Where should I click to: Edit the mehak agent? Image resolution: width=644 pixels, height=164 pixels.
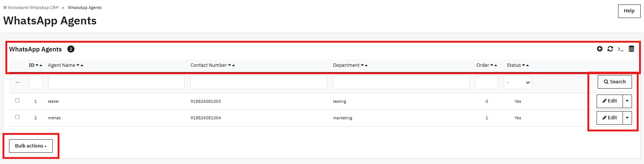coord(610,118)
